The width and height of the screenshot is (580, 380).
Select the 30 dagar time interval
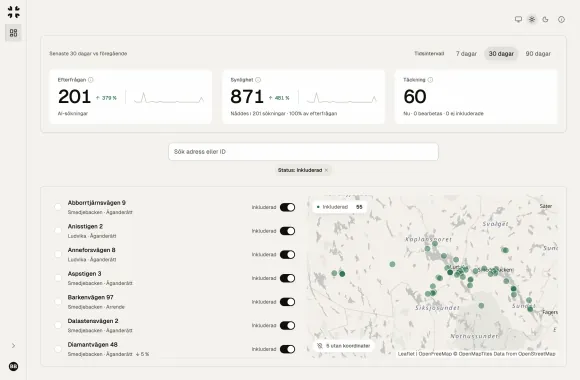pos(501,54)
